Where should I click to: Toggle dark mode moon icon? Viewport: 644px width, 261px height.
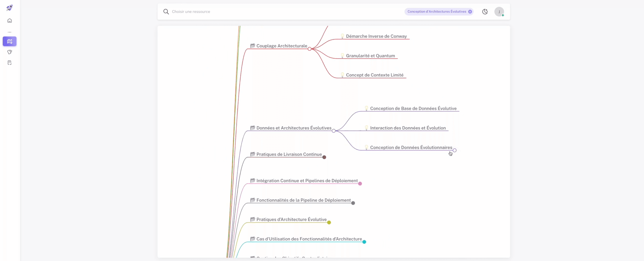click(x=485, y=12)
